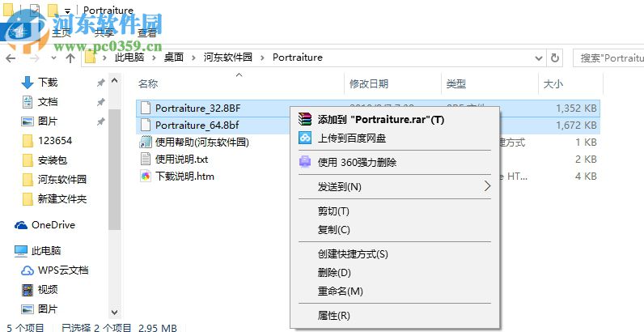Image resolution: width=644 pixels, height=332 pixels.
Task: Click navigation pane scrollbar down arrow
Action: (x=115, y=312)
